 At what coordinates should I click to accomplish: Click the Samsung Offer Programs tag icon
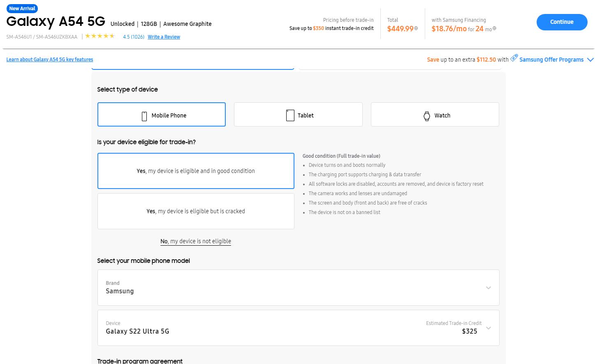point(514,58)
